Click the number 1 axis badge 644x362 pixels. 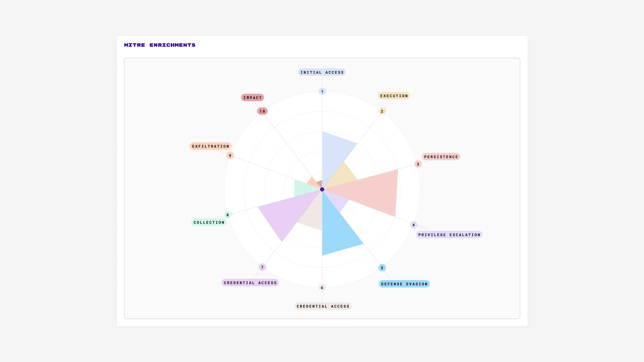[322, 92]
